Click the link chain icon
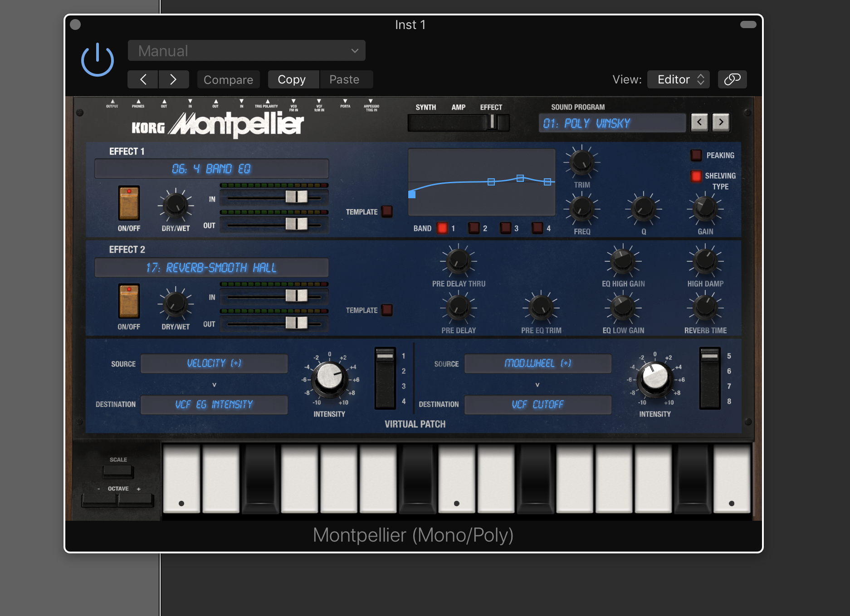Screen dimensions: 850x616 [x=732, y=79]
